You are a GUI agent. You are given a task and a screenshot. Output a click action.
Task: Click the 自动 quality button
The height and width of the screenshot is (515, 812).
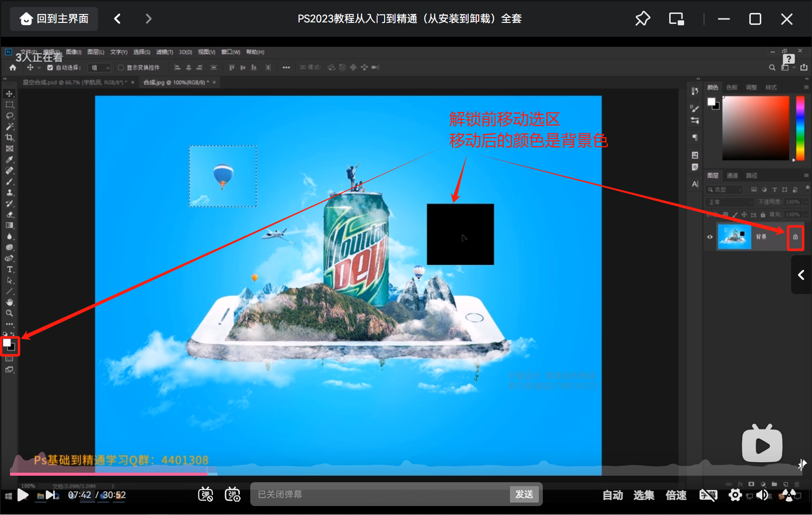(613, 495)
